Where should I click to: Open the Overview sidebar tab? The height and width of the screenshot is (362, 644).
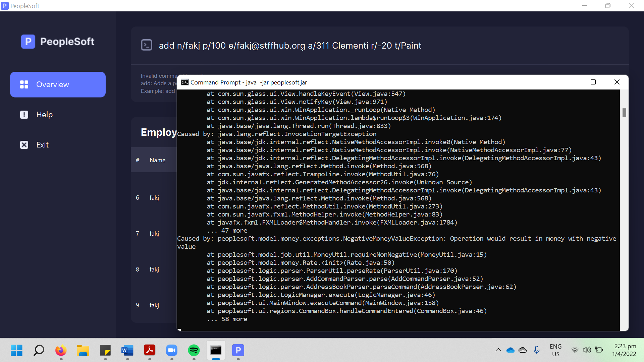[x=58, y=84]
